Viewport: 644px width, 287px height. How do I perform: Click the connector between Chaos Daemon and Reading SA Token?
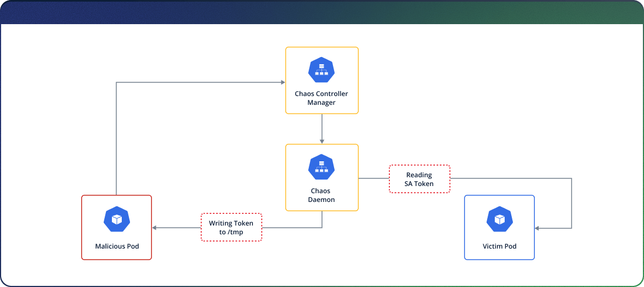coord(374,178)
